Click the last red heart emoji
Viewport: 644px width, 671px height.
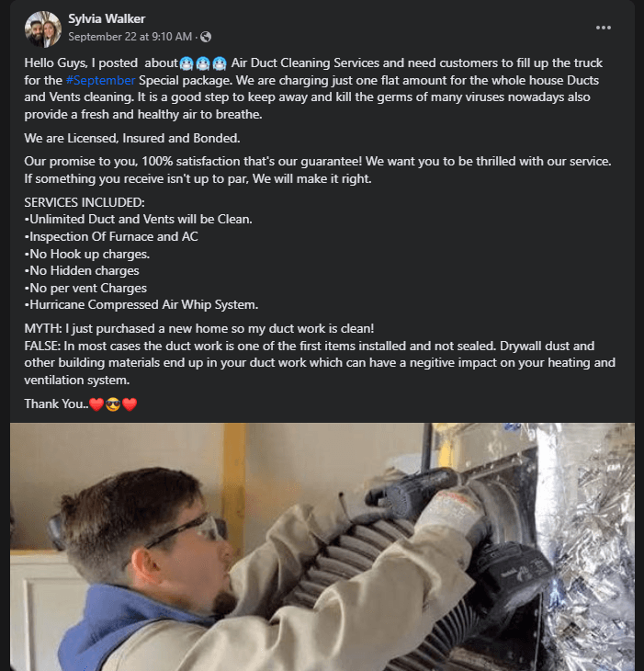(130, 404)
